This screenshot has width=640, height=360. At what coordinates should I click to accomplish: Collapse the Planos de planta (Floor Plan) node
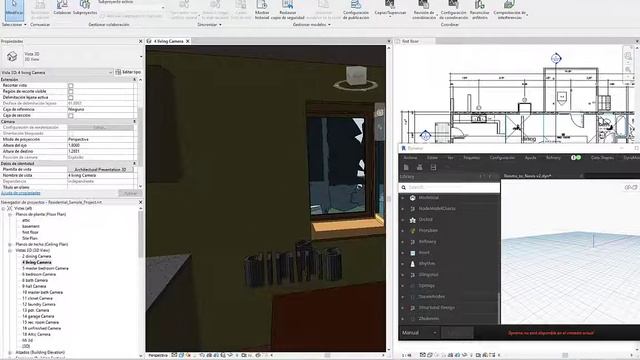coord(10,214)
